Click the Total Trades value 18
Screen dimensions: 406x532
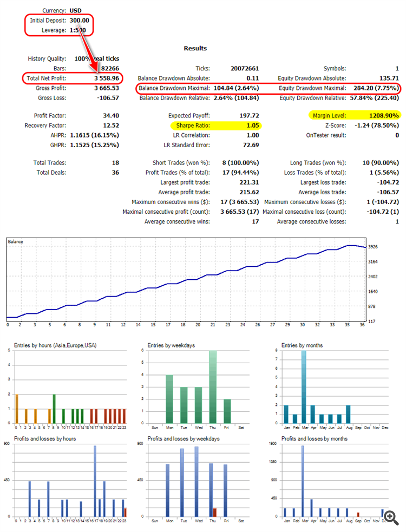[x=115, y=163]
